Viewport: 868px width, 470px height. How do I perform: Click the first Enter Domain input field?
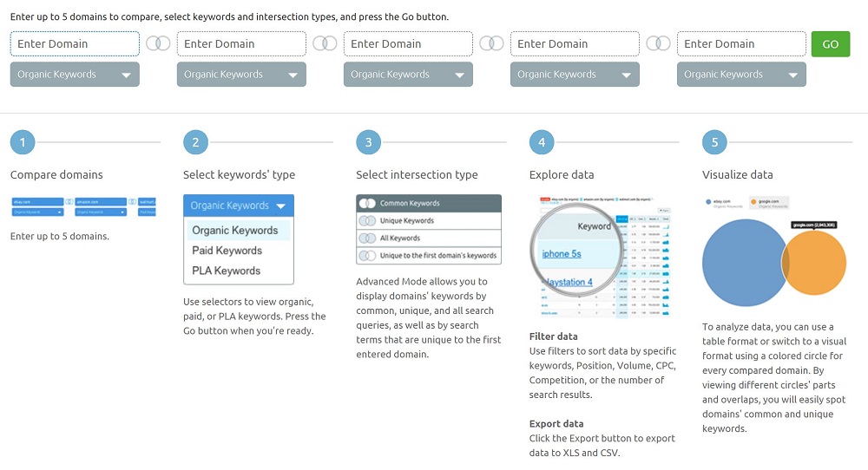pos(75,43)
